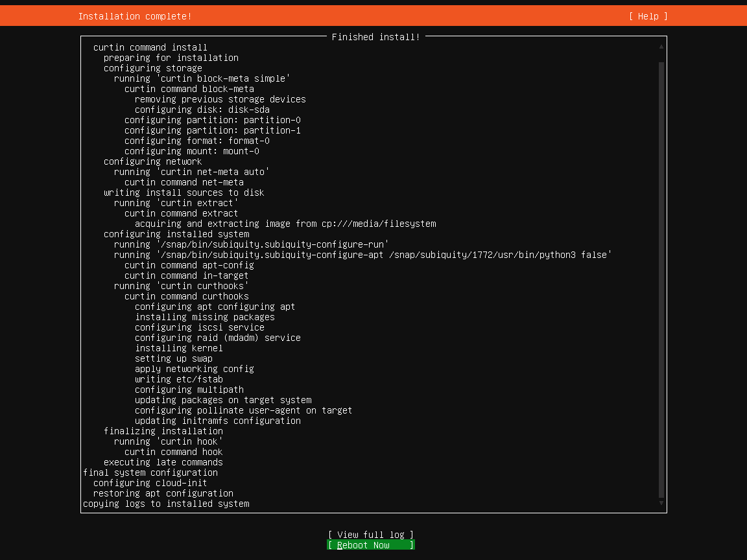Click the 'writing install sources to disk' line
The width and height of the screenshot is (747, 560).
click(184, 192)
